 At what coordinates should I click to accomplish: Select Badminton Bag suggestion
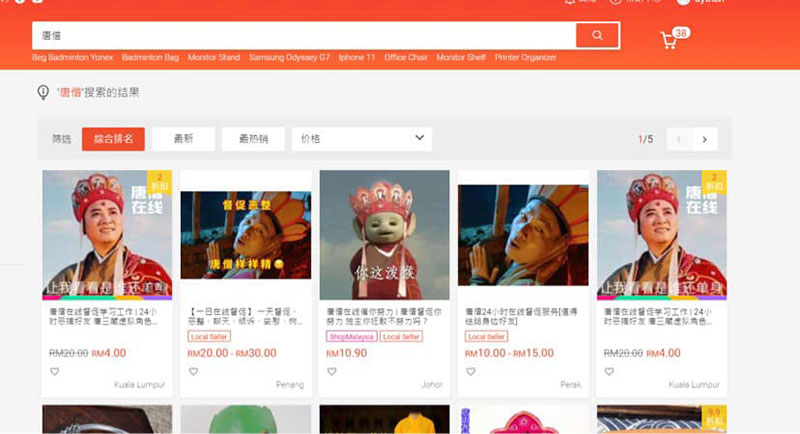[150, 57]
